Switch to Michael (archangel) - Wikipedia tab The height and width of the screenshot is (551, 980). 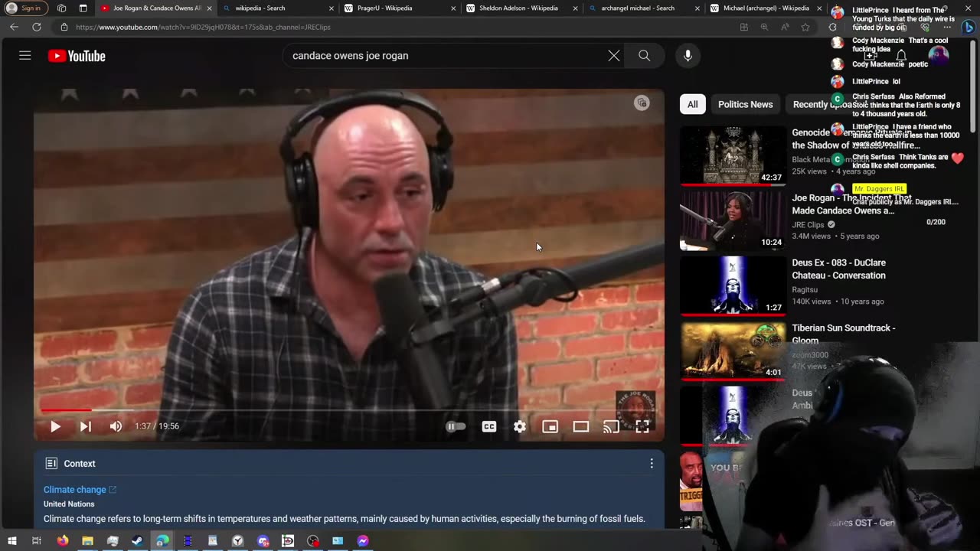[x=766, y=8]
